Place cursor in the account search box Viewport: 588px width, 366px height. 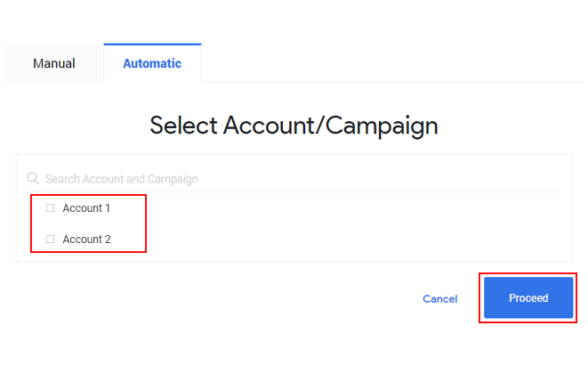tap(294, 179)
